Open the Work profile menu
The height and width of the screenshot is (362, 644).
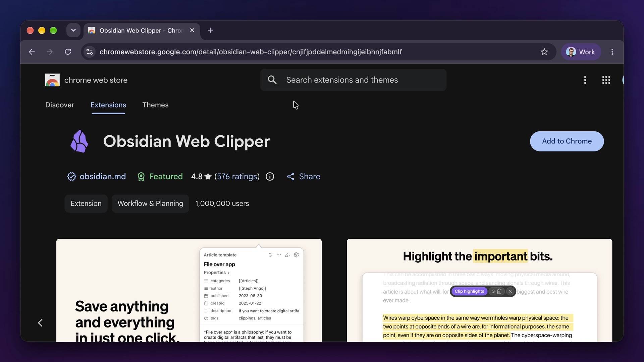(581, 52)
